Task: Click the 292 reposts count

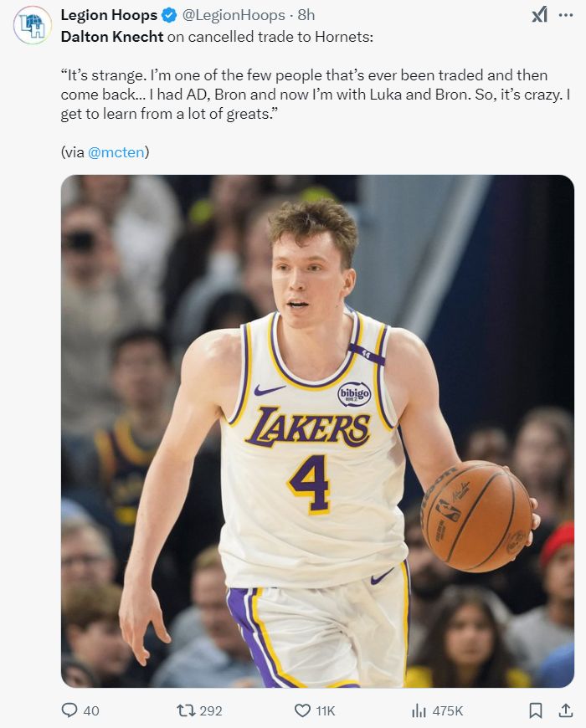Action: [x=211, y=710]
